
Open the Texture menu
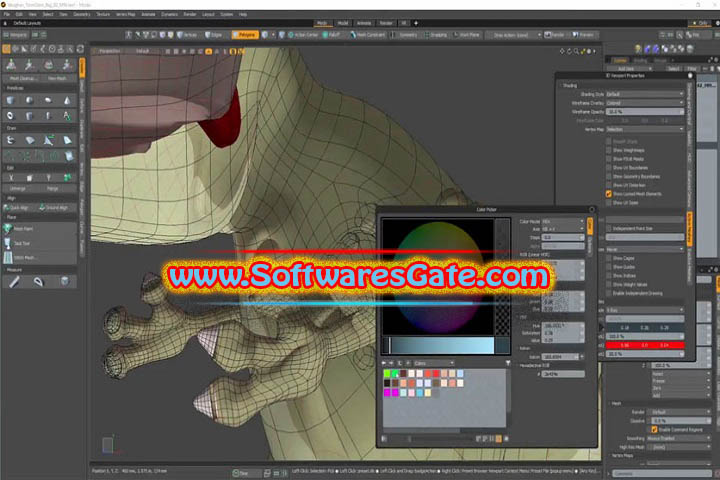[103, 14]
